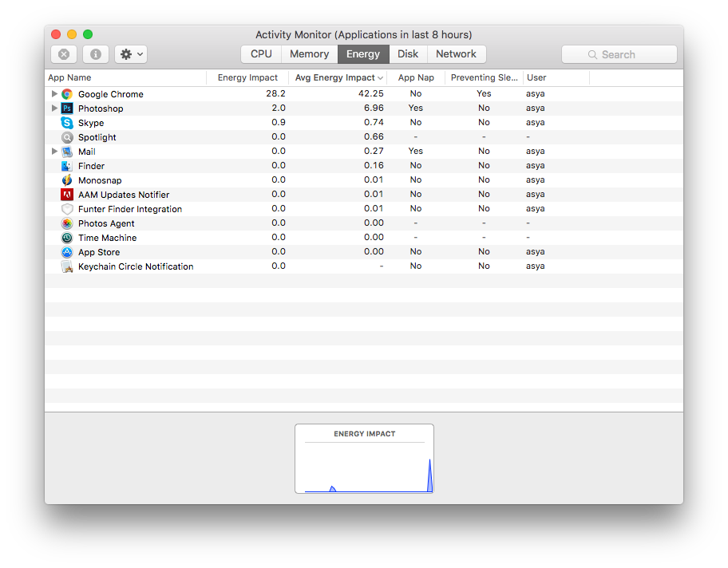
Task: Select the Spotlight row name
Action: 97,137
